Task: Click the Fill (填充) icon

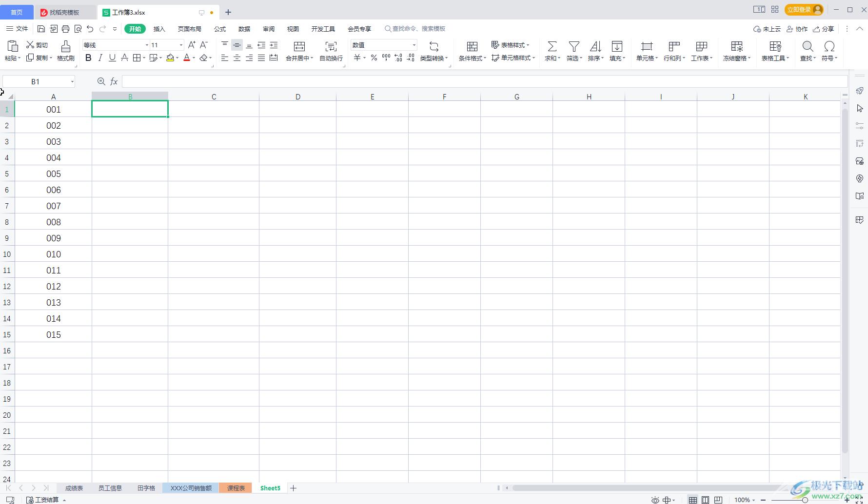Action: pos(617,46)
